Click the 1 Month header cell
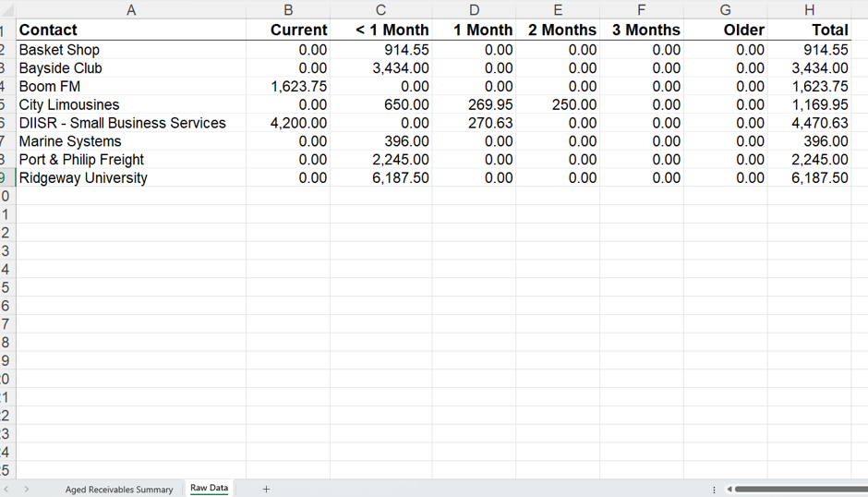 tap(474, 30)
